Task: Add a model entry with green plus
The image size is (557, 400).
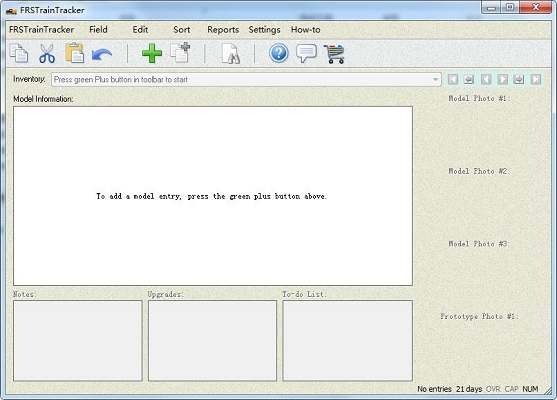Action: (152, 53)
